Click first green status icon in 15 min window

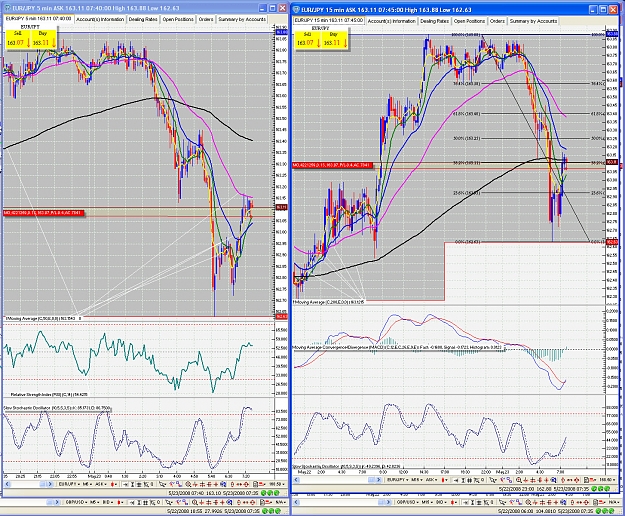tap(594, 489)
